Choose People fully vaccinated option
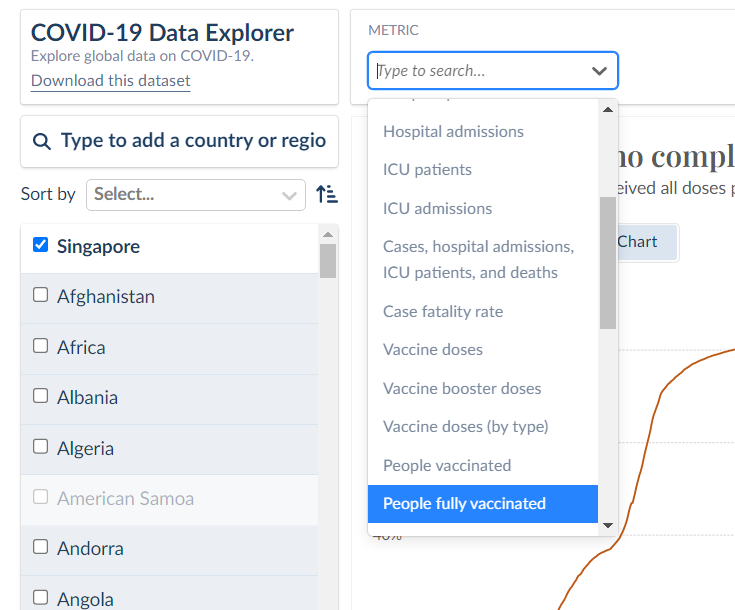Screen dimensions: 735x610 (464, 503)
